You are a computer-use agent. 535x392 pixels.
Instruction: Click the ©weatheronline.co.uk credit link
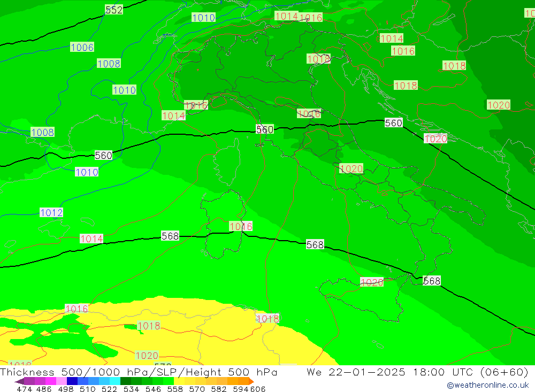coord(487,385)
